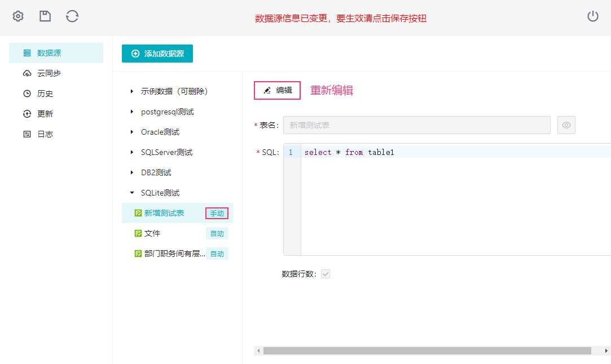Click the scrollbar right arrow
The height and width of the screenshot is (364, 611).
pyautogui.click(x=606, y=351)
